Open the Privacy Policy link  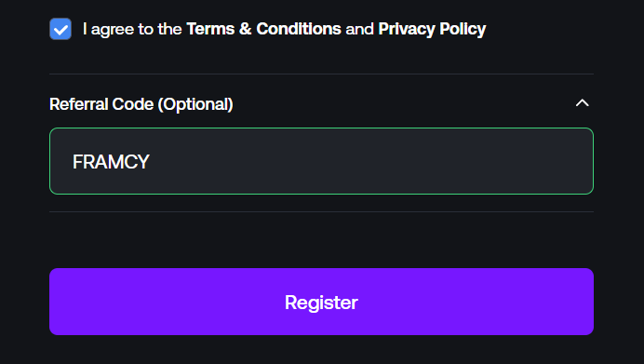coord(432,29)
